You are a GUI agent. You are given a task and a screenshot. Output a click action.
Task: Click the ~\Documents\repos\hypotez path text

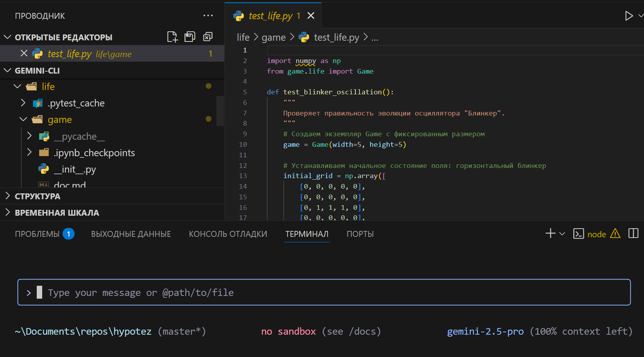click(84, 331)
